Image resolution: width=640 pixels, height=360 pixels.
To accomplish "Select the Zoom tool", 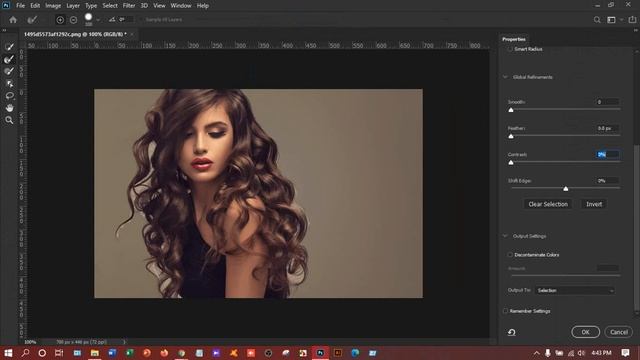I will [x=9, y=120].
